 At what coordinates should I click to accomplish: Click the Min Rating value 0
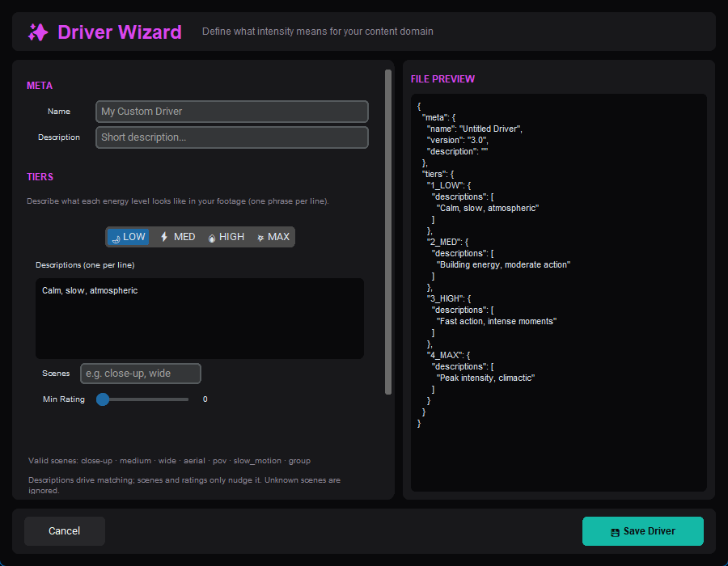click(x=205, y=399)
